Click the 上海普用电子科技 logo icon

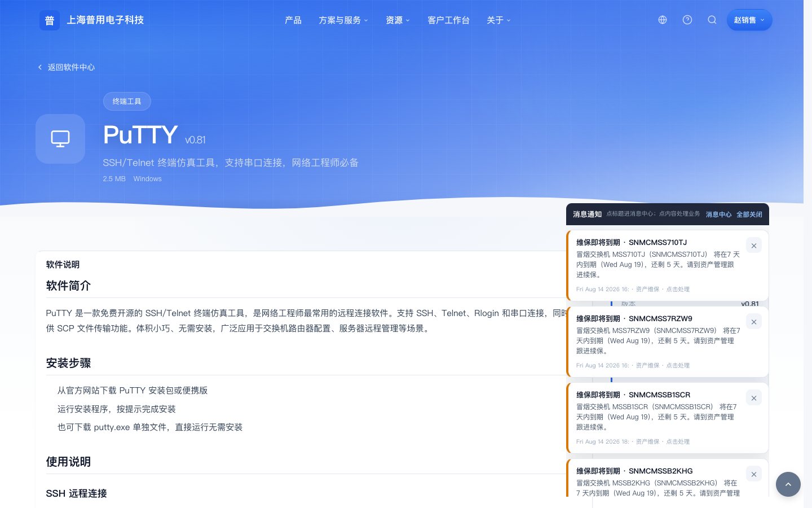[x=50, y=20]
